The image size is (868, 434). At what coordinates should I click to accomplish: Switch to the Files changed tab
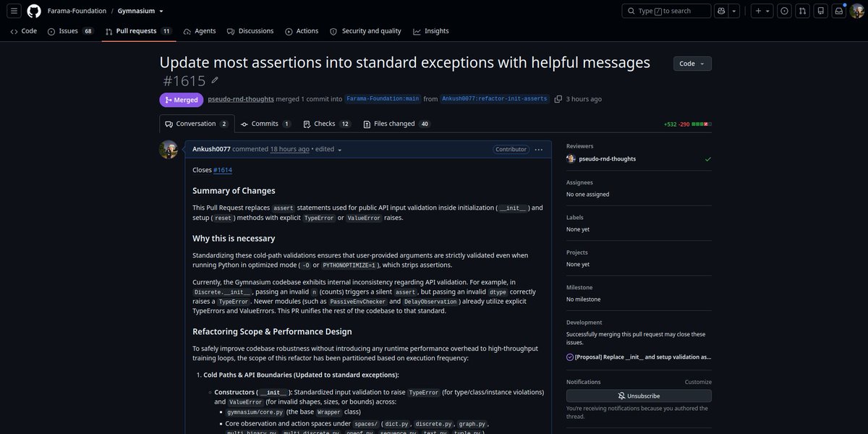(396, 124)
